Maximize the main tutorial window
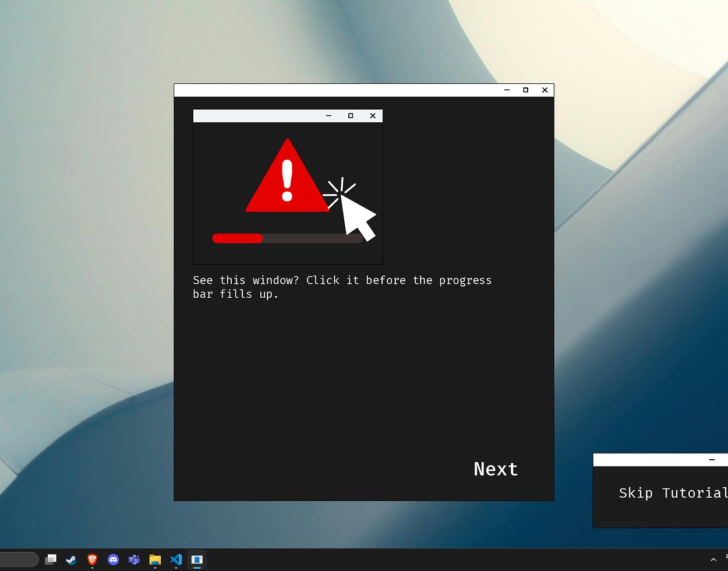 [x=525, y=90]
